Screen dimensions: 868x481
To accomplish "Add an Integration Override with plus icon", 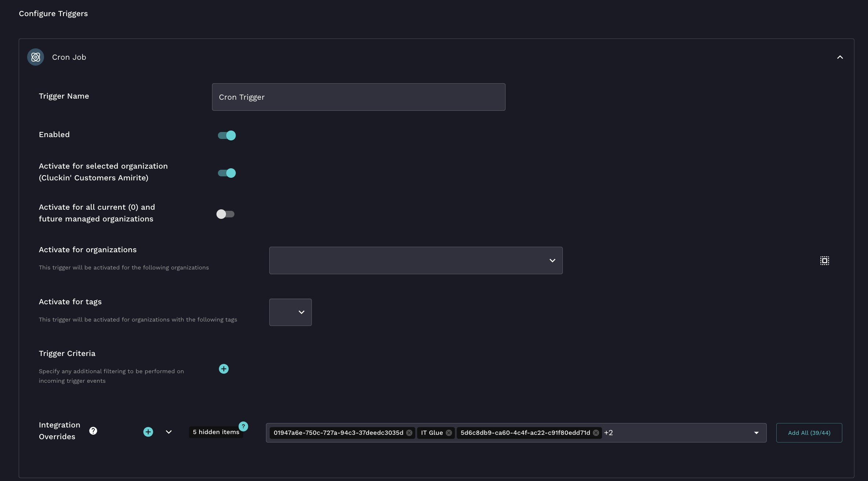I will (x=148, y=432).
